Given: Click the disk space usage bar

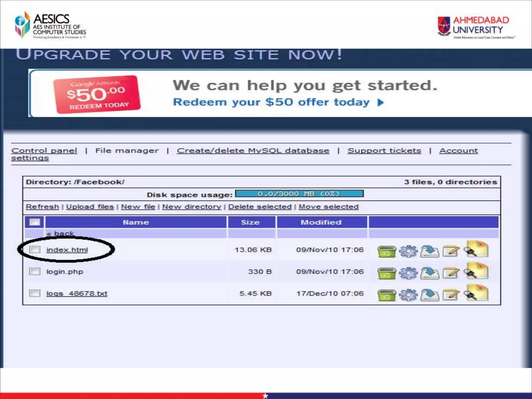Looking at the screenshot, I should click(299, 194).
